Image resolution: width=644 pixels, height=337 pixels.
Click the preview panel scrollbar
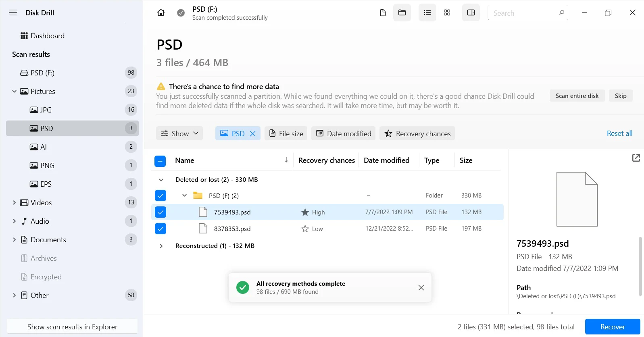point(640,266)
